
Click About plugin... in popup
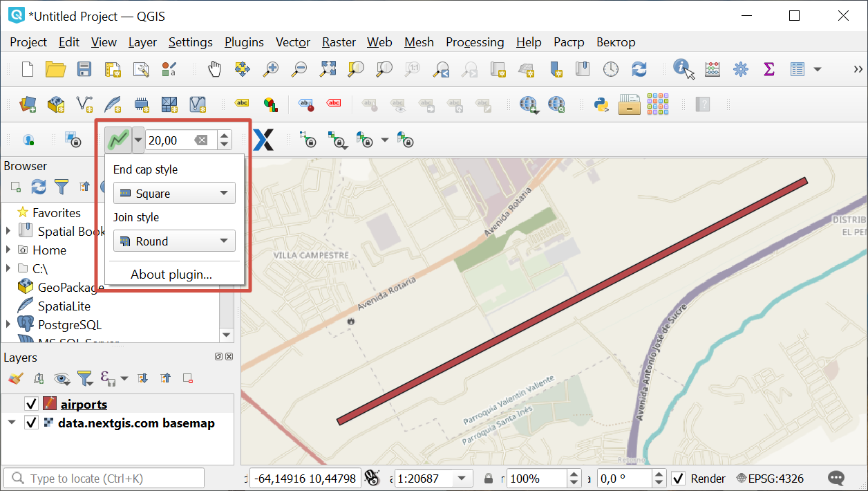(x=171, y=275)
